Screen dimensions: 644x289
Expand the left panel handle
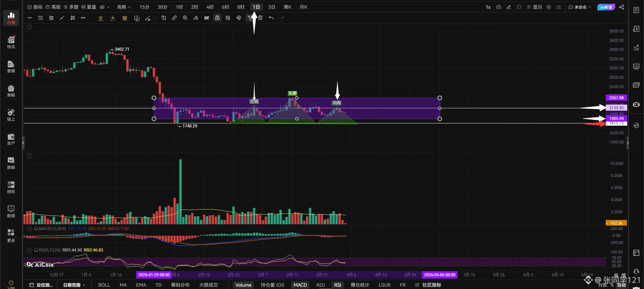23,143
